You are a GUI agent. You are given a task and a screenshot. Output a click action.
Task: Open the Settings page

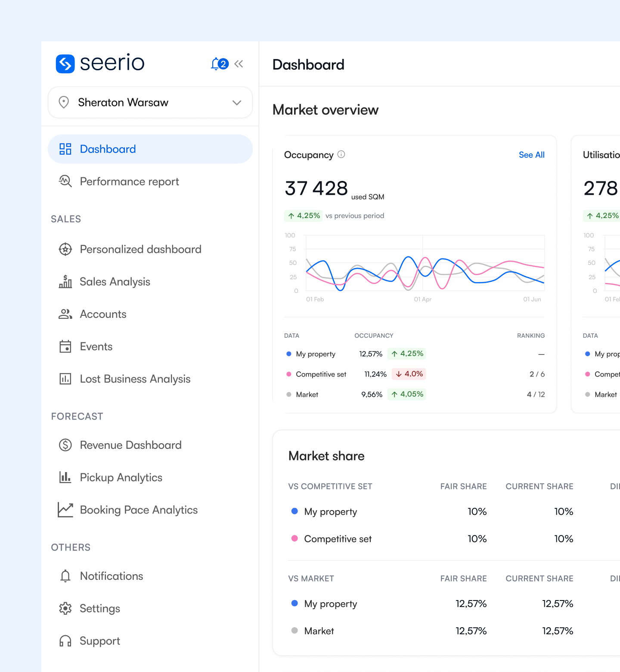point(99,608)
